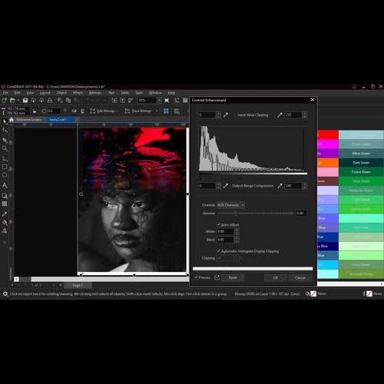Click the Black value stepper arrows
Viewport: 384px width, 384px height.
coord(237,240)
